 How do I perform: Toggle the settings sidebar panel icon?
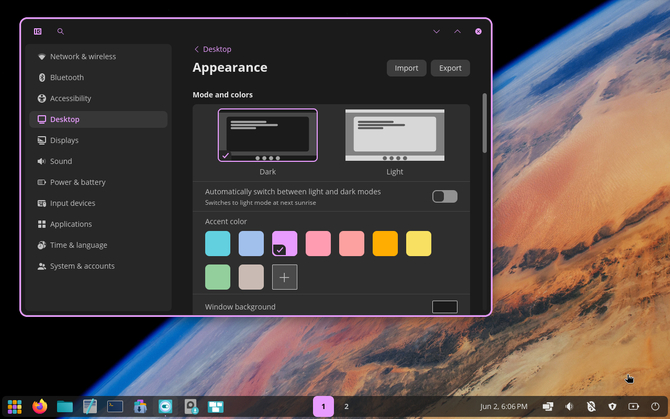click(x=38, y=31)
